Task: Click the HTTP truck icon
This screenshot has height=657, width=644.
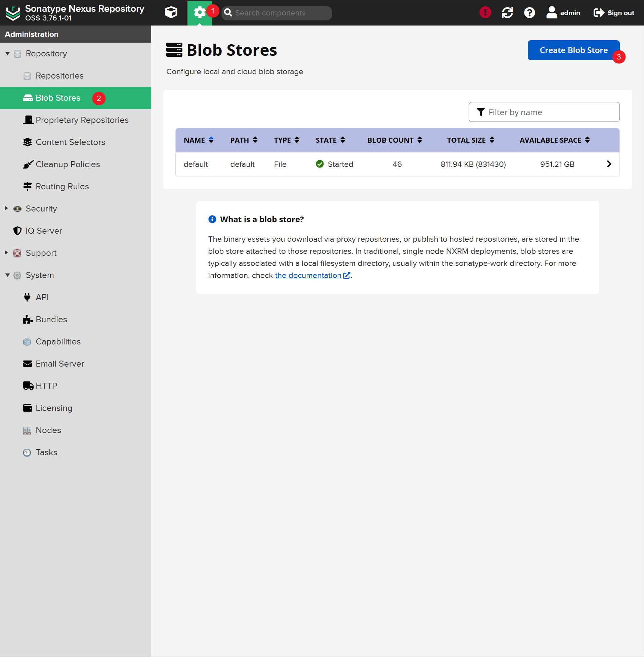Action: 29,386
